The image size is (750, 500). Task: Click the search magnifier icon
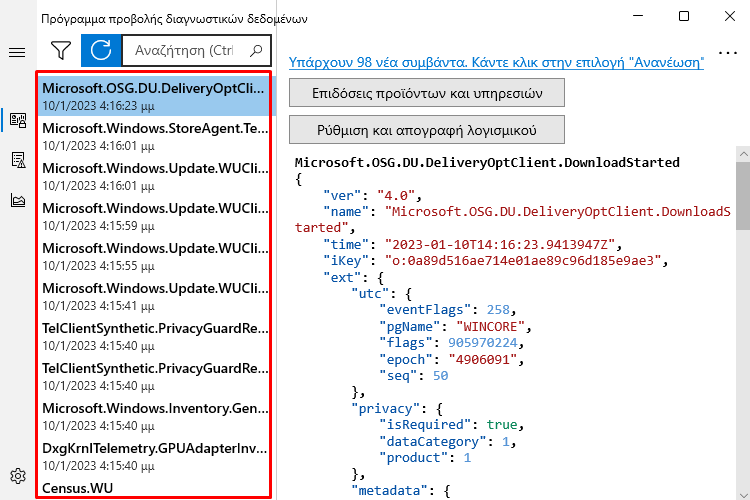[x=256, y=50]
